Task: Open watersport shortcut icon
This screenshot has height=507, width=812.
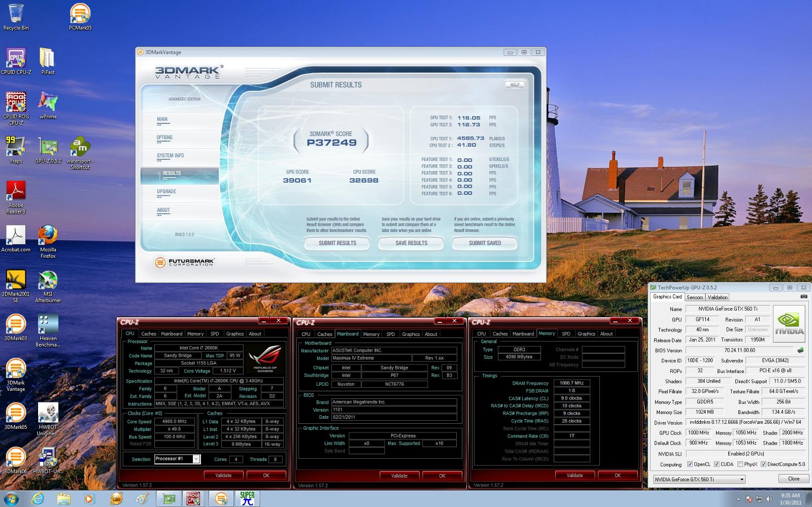Action: coord(80,153)
